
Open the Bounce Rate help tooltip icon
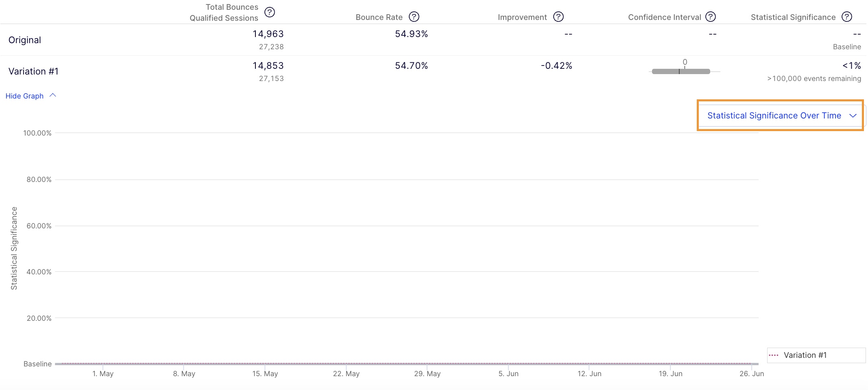pyautogui.click(x=414, y=17)
